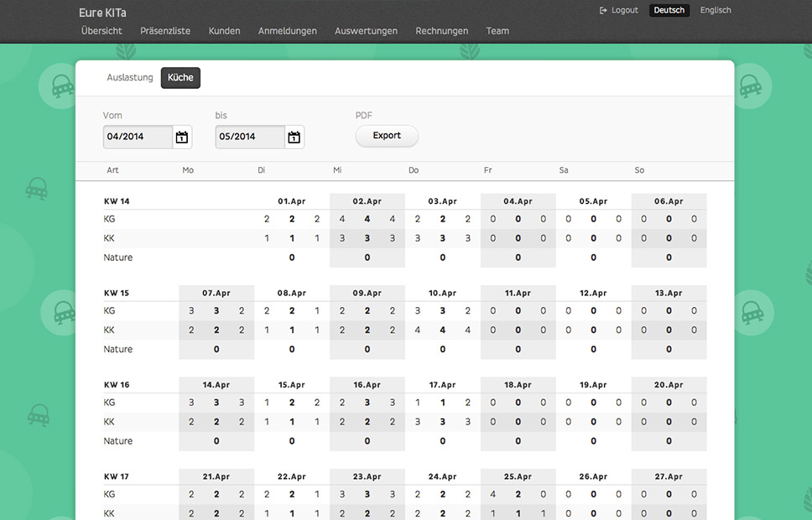The width and height of the screenshot is (812, 520).
Task: Open Auswertungen in navigation bar
Action: coord(366,31)
